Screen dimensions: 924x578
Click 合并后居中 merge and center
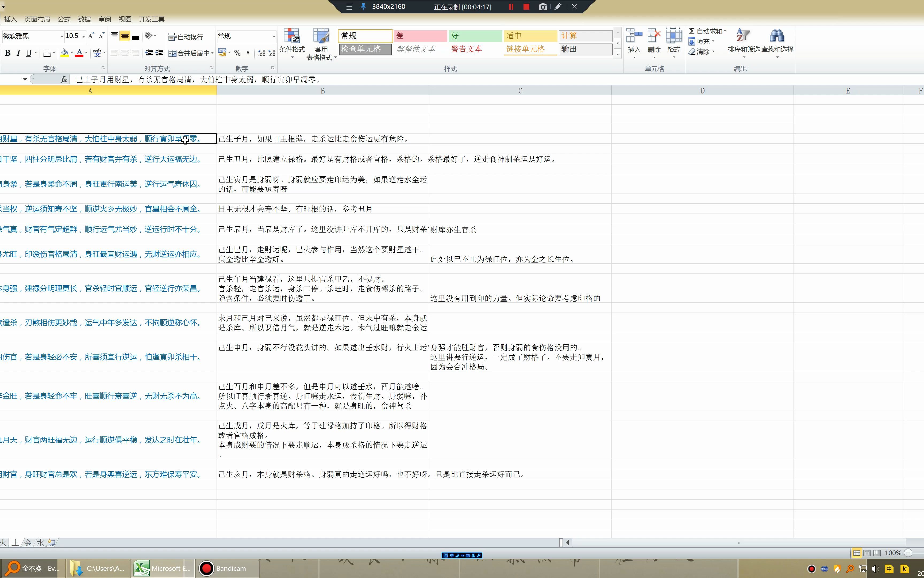point(189,53)
